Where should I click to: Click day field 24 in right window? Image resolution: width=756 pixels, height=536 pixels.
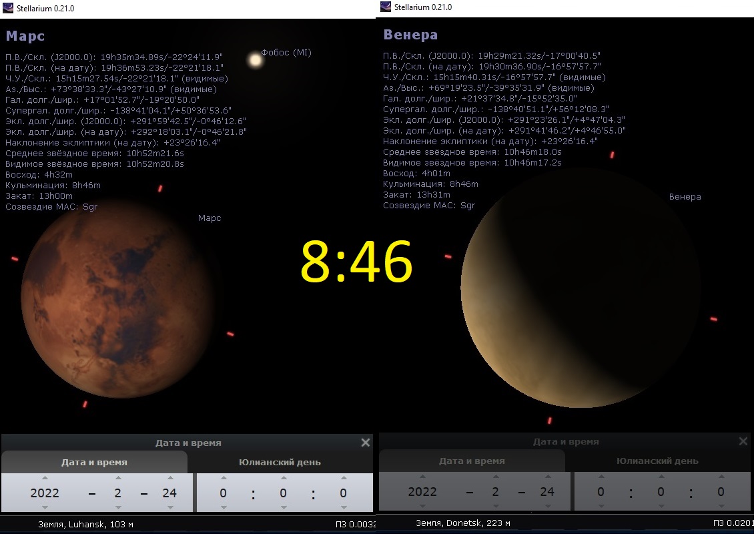point(546,492)
